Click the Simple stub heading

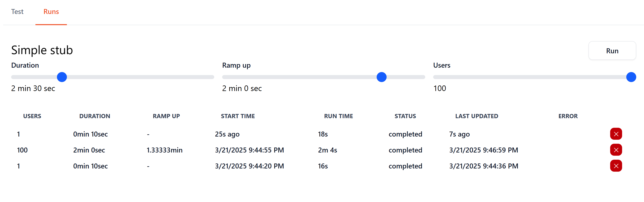click(42, 50)
